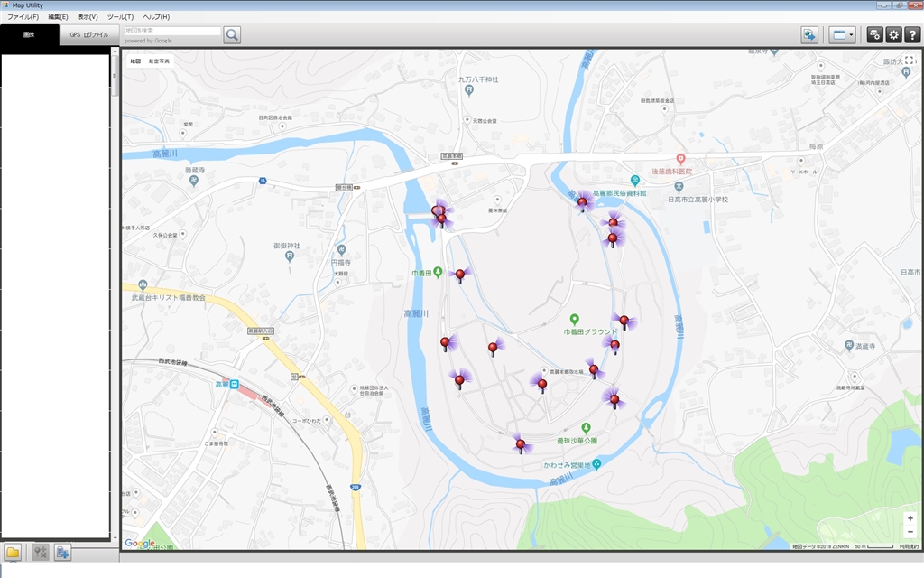Open the ヘルプ(H) menu
924x578 pixels.
156,17
